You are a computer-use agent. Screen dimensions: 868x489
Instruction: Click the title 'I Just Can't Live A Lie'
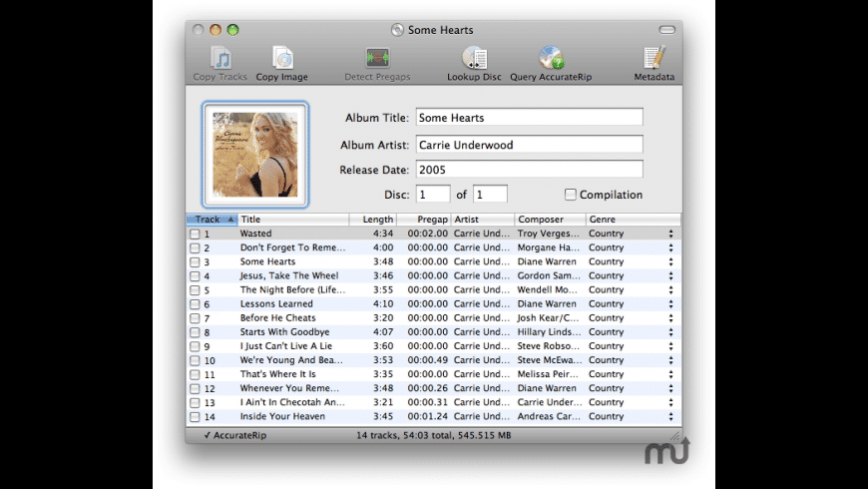click(286, 346)
